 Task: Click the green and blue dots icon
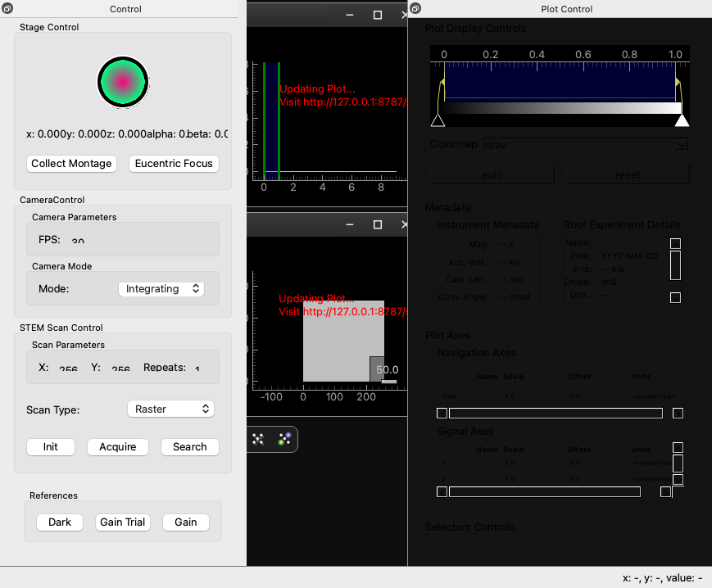point(284,439)
